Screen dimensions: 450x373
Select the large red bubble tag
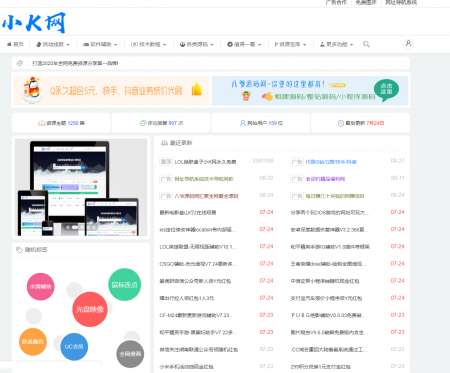click(x=90, y=309)
